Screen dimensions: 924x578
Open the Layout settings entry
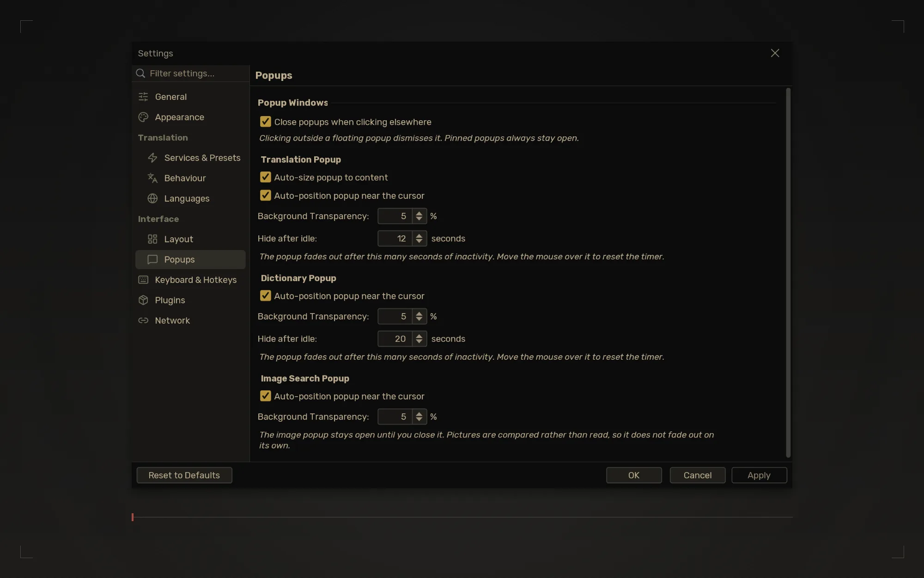[190, 239]
